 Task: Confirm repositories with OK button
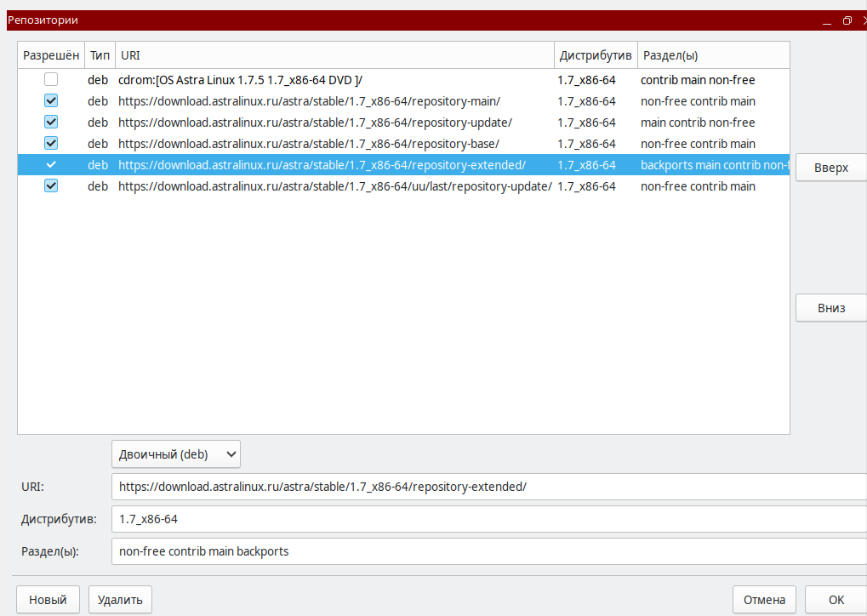tap(836, 600)
